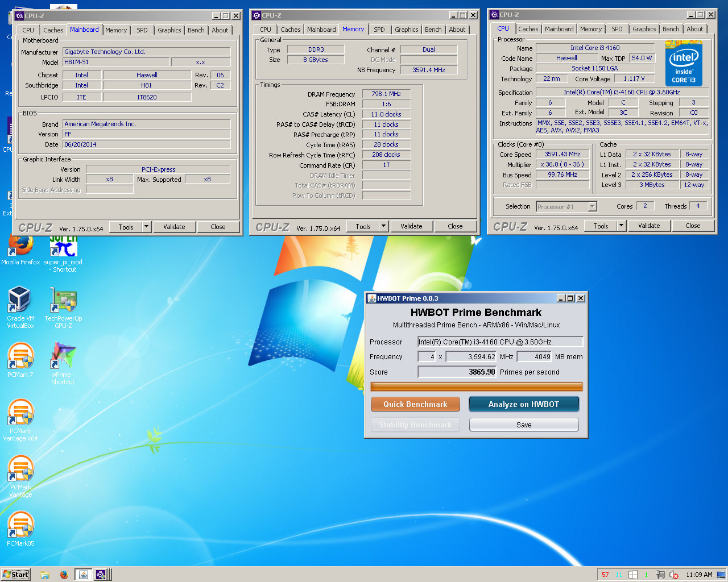Open Firefox from the taskbar
728x582 pixels.
click(x=64, y=575)
